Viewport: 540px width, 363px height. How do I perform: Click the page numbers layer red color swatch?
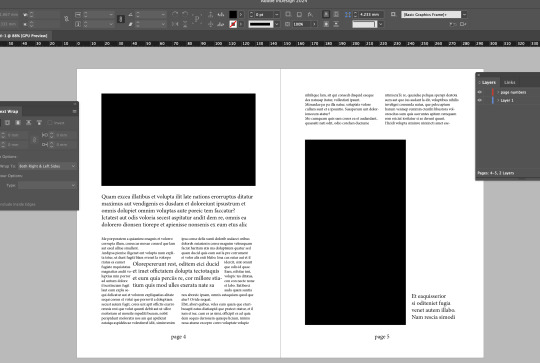click(x=493, y=92)
